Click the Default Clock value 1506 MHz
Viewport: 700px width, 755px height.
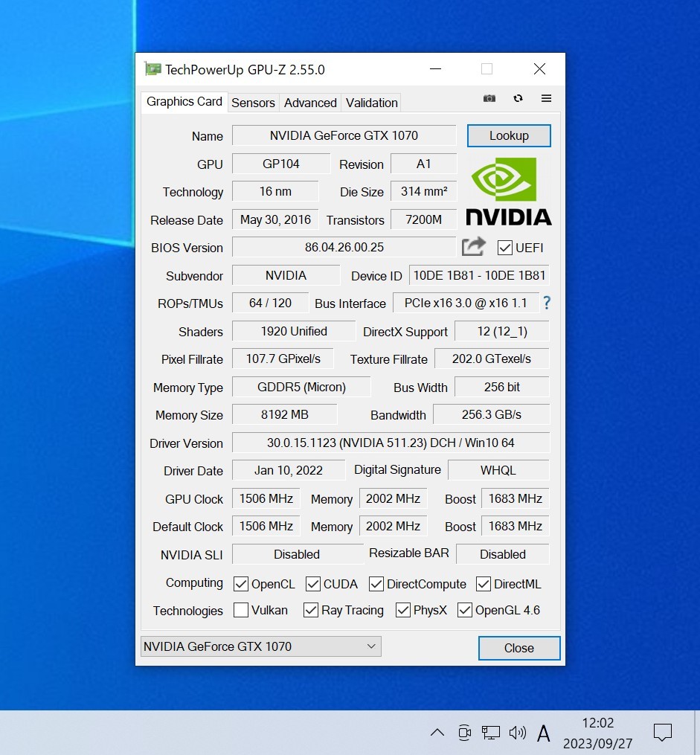pos(266,527)
